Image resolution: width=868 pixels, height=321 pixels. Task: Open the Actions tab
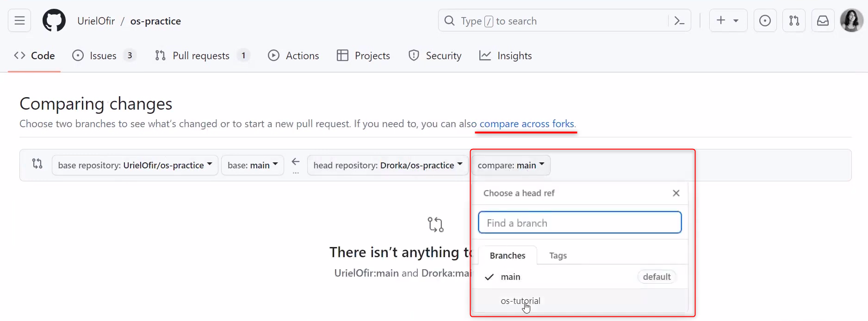(x=293, y=56)
